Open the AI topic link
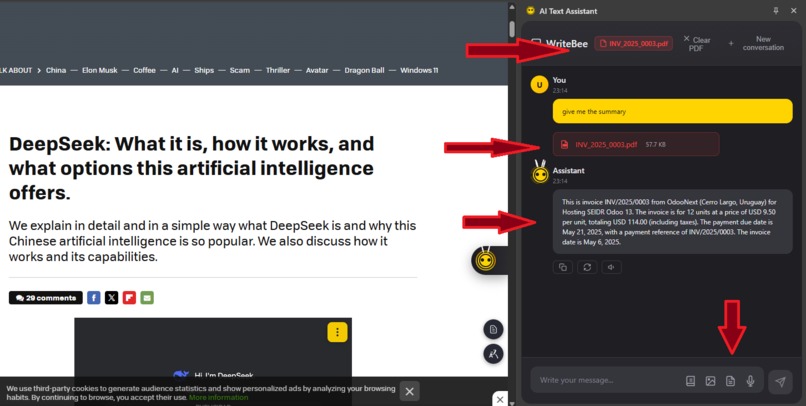806x406 pixels. click(x=175, y=70)
